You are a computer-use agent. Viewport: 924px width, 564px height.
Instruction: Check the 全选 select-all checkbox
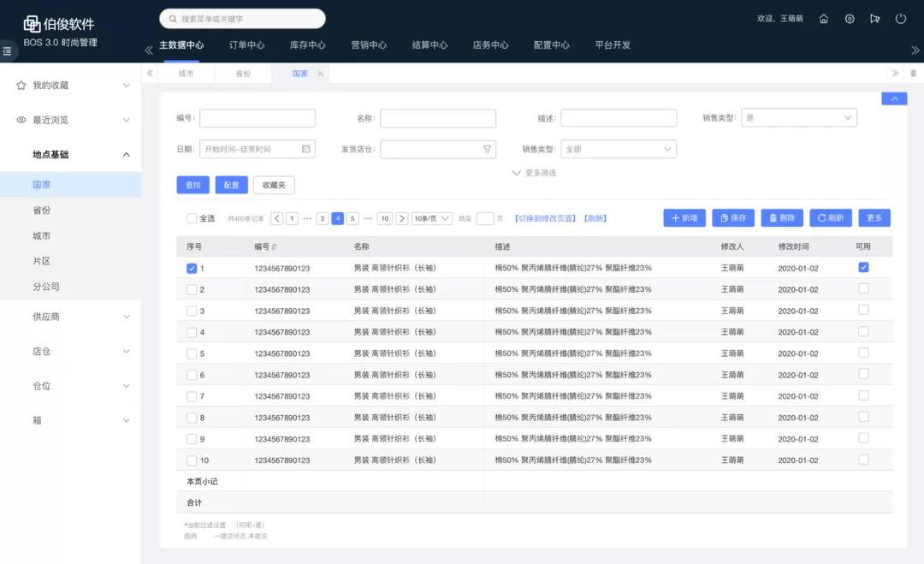(192, 218)
